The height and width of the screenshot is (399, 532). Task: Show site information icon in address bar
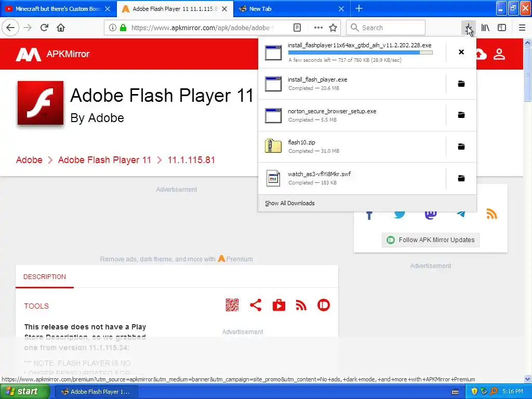pos(113,28)
